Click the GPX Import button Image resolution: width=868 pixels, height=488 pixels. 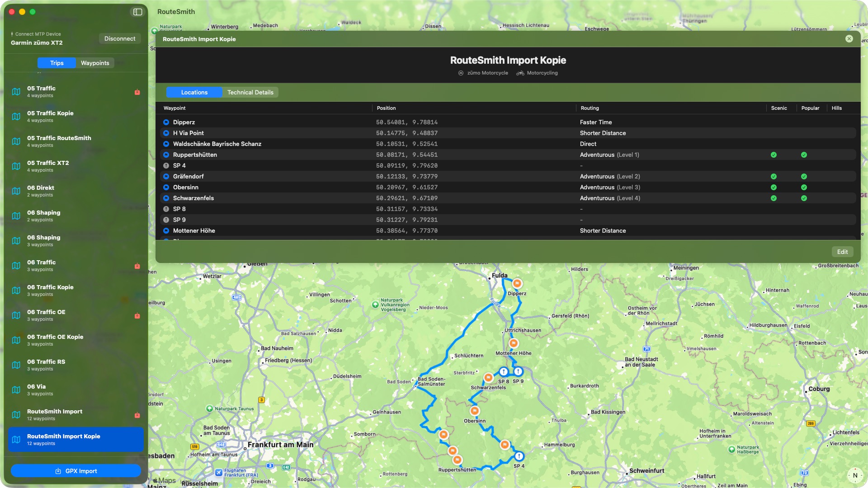coord(76,471)
